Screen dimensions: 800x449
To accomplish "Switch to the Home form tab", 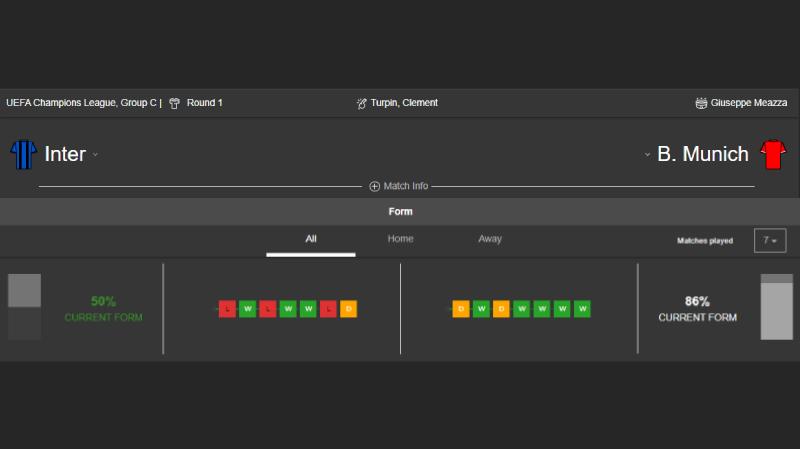I will [x=401, y=239].
